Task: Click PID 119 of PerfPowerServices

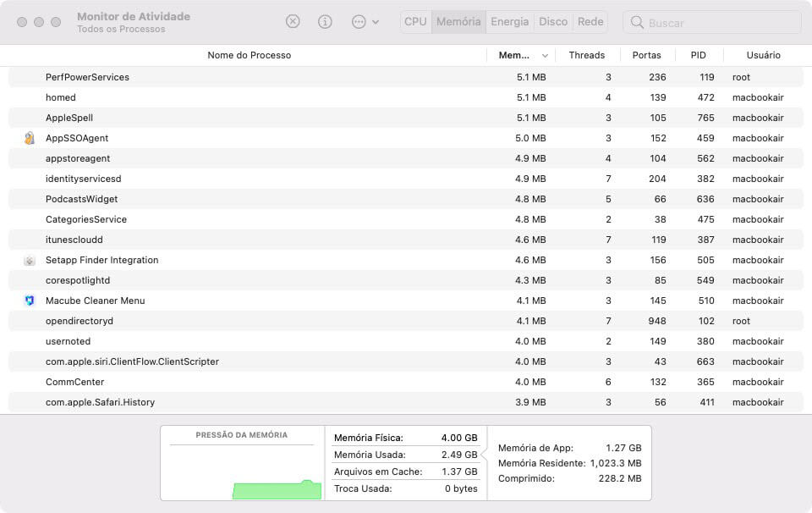Action: pos(707,77)
